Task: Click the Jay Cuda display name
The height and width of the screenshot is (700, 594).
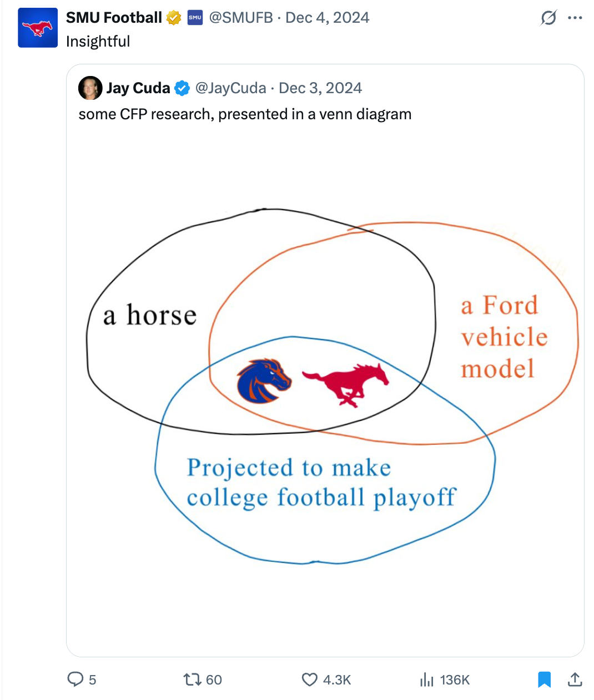Action: pyautogui.click(x=138, y=88)
